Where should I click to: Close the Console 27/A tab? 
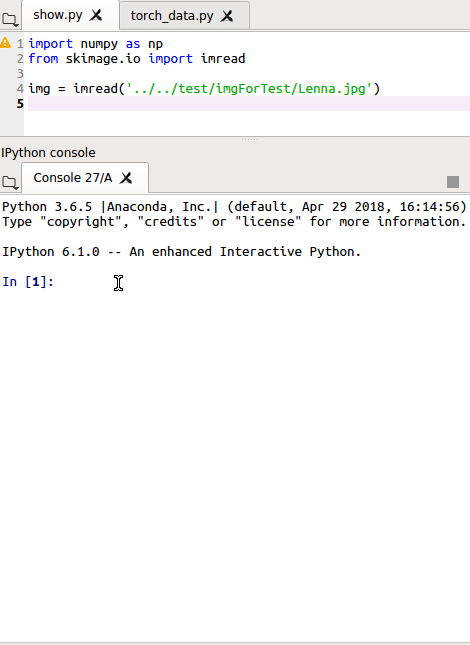pyautogui.click(x=126, y=178)
